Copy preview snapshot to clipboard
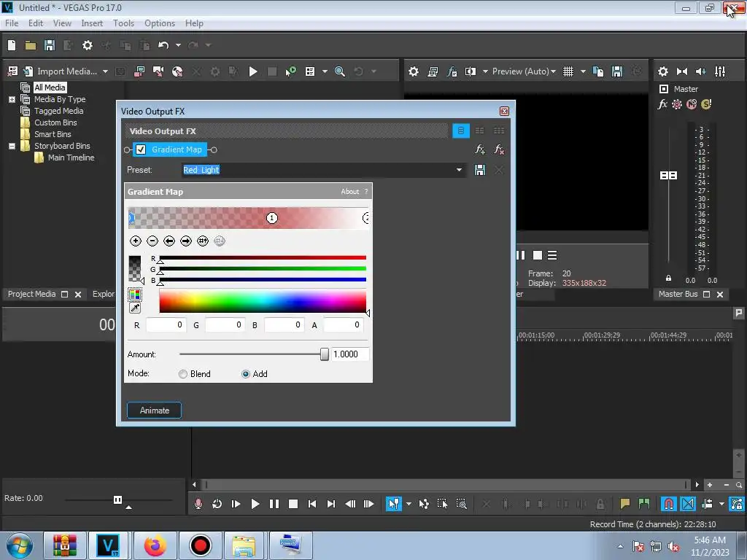Screen dimensions: 747x560 point(598,71)
